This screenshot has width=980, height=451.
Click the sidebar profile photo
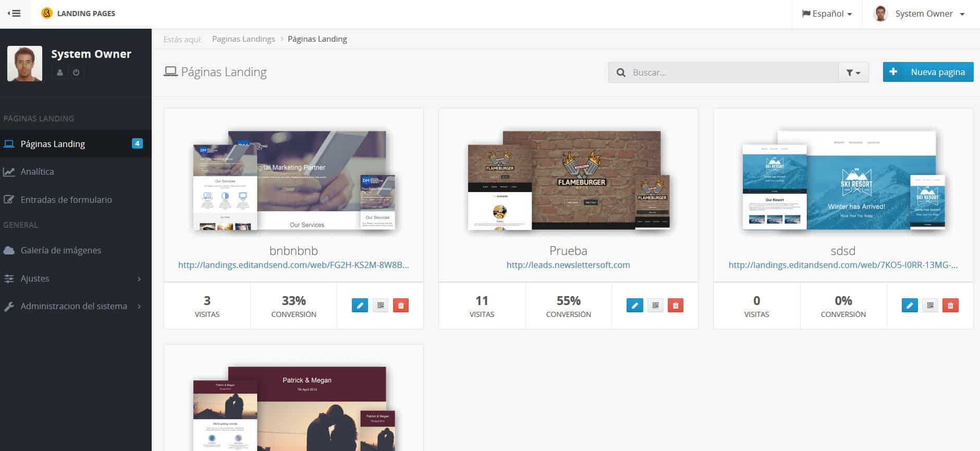point(24,64)
